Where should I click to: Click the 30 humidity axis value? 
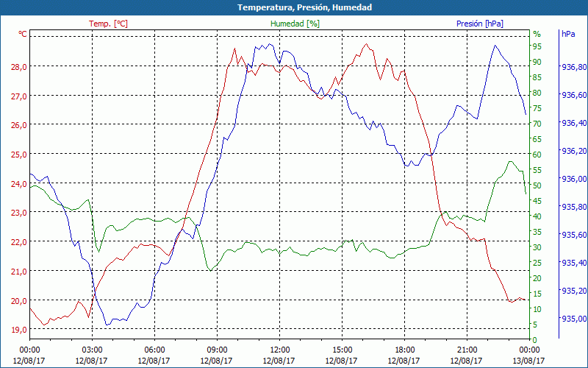537,247
